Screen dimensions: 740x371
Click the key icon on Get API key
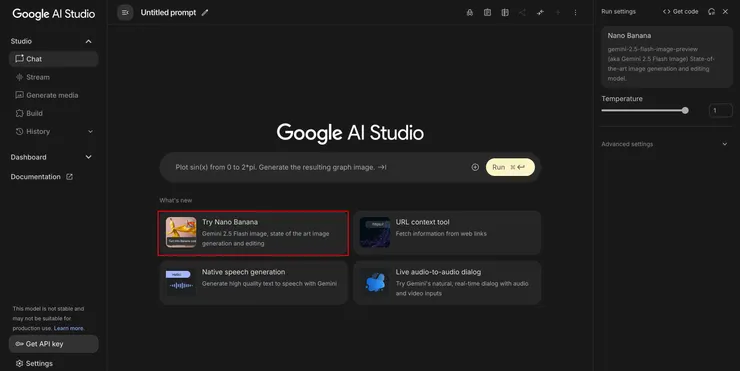point(19,344)
